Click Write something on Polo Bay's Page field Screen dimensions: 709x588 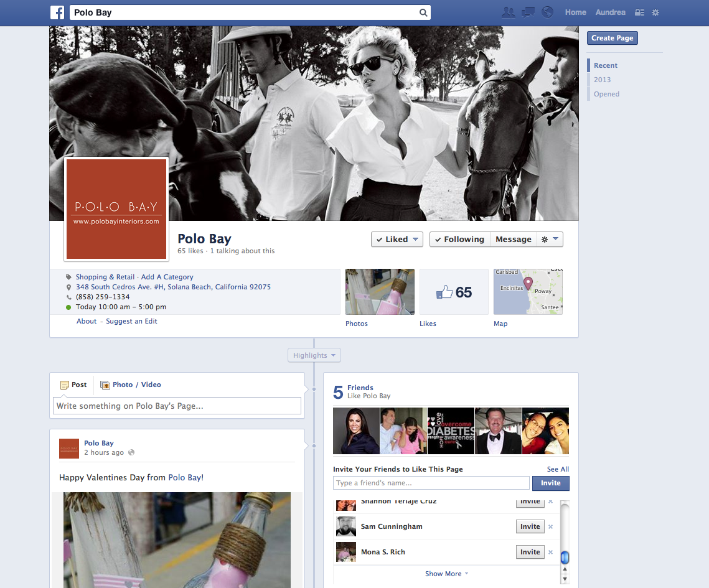tap(177, 406)
